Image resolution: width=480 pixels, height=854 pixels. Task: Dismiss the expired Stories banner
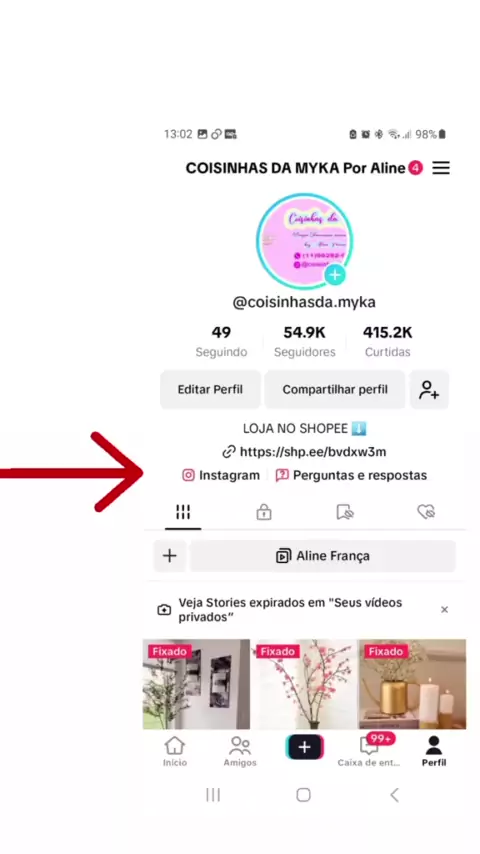(x=445, y=609)
